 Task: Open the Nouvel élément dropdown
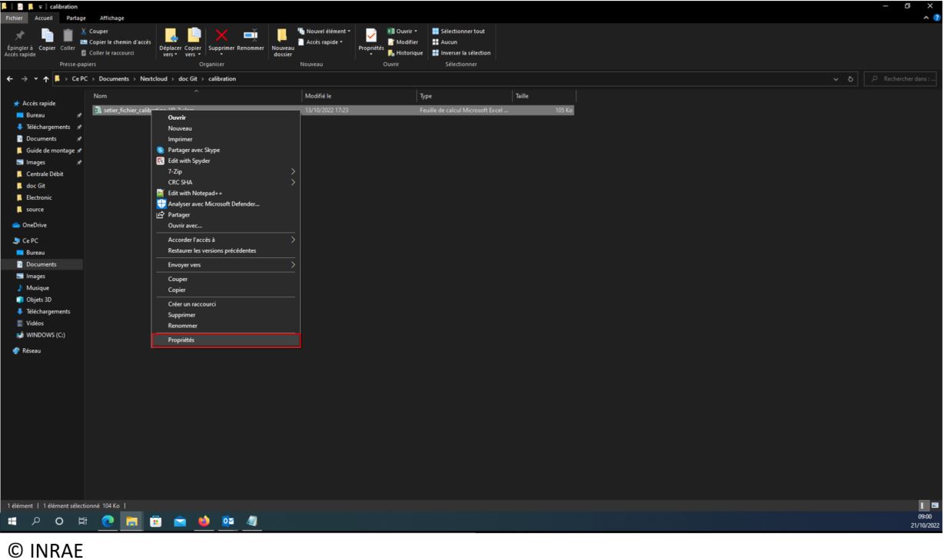coord(323,31)
